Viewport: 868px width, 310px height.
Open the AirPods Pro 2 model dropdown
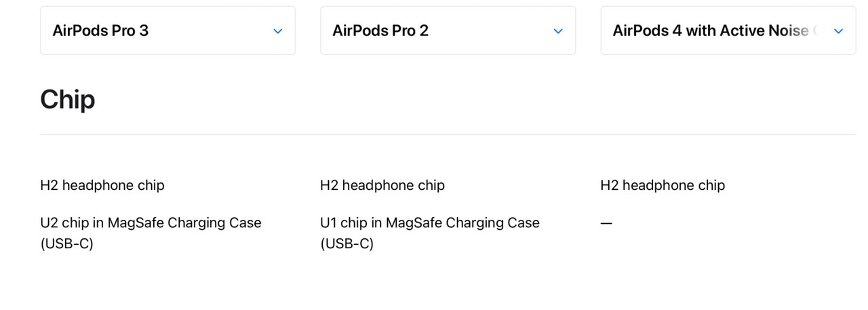[448, 31]
